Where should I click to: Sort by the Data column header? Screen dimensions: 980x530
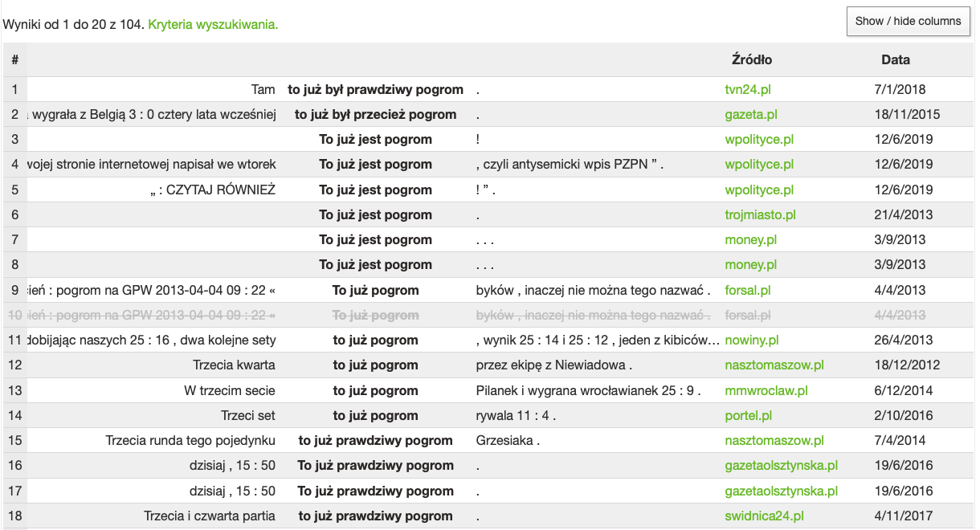895,59
